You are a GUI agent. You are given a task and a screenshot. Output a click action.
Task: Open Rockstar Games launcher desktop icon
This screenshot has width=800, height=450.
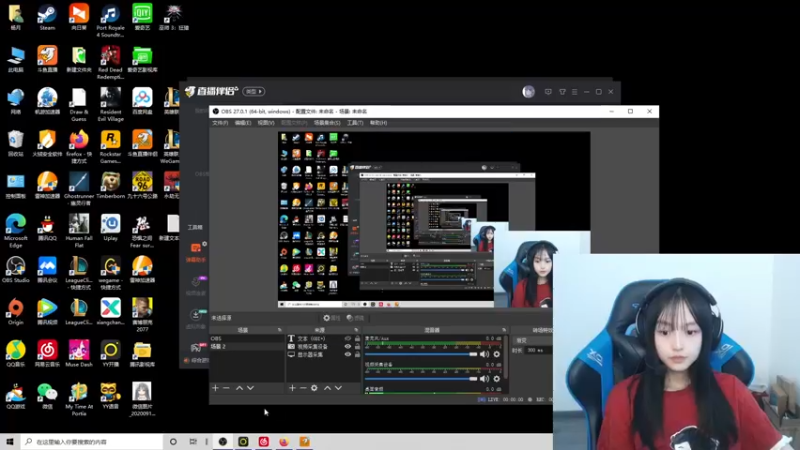[110, 147]
